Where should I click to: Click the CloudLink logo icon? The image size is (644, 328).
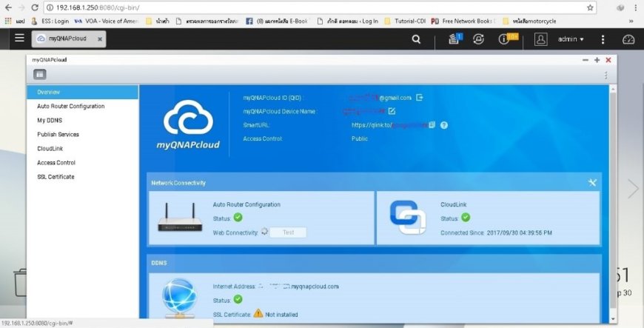click(407, 217)
